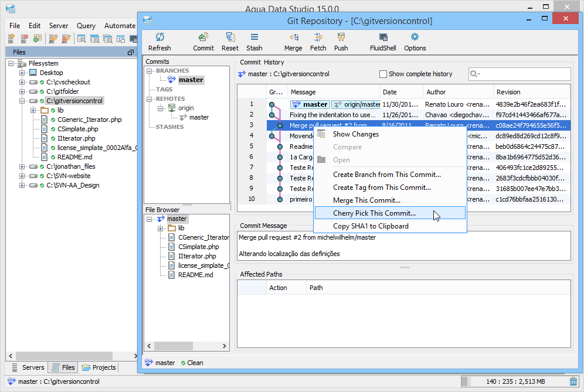Screen dimensions: 584x392
Task: Click the Fetch toolbar icon
Action: pos(318,37)
